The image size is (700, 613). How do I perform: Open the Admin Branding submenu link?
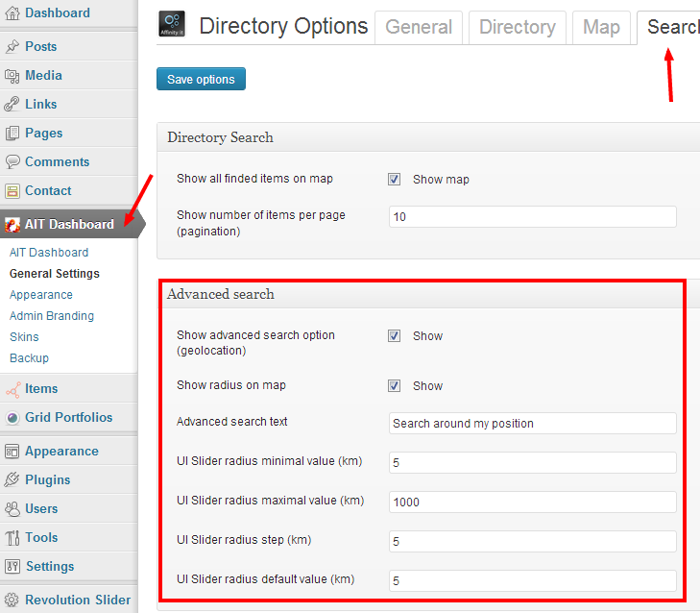click(x=52, y=315)
